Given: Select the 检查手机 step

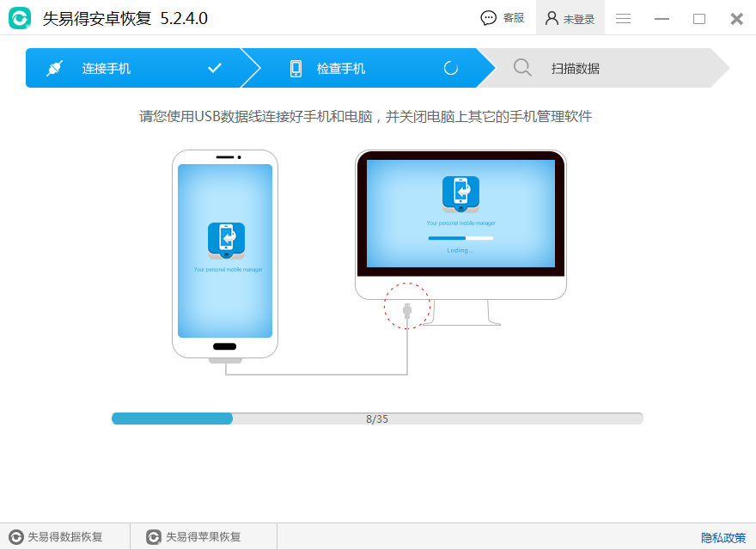Looking at the screenshot, I should pos(369,68).
